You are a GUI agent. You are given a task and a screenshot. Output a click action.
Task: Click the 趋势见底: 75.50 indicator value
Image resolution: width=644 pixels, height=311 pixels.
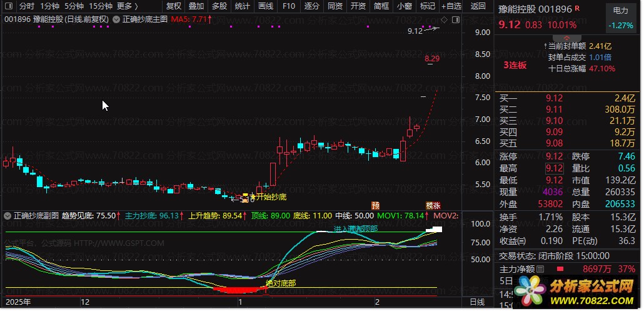[x=91, y=216]
